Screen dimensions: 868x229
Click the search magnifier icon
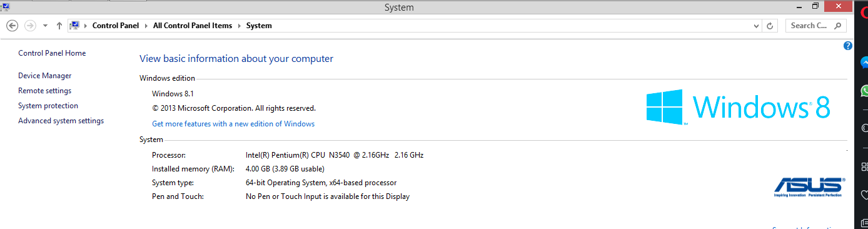pos(838,26)
